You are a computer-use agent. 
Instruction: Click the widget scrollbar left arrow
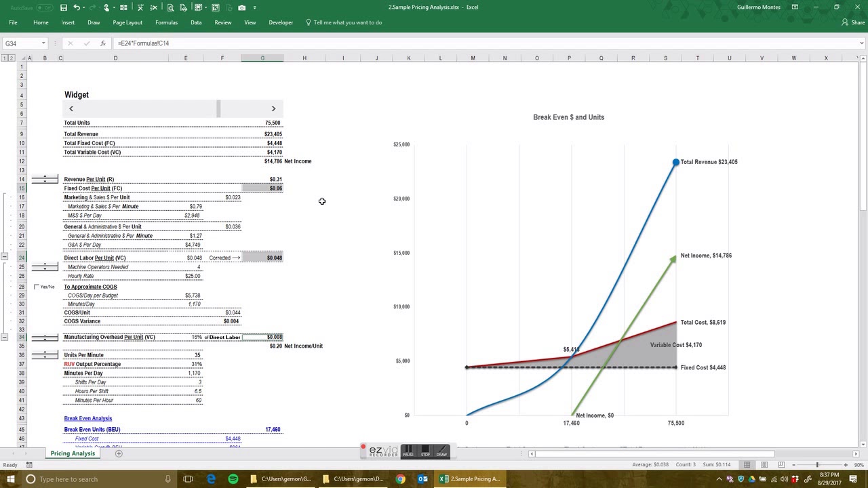(71, 108)
